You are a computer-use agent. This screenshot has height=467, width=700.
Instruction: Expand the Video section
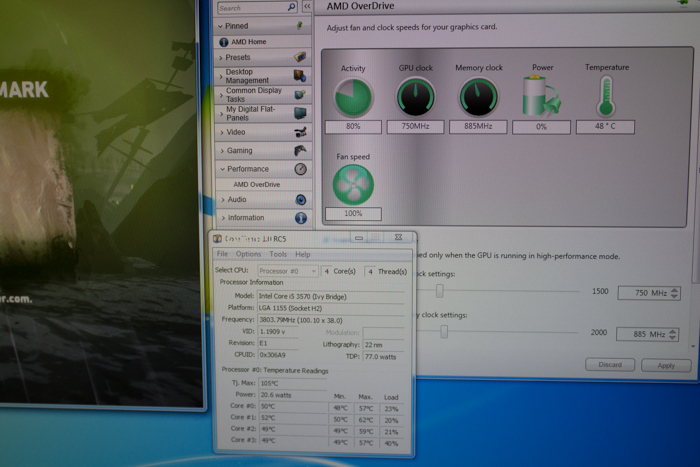click(222, 132)
